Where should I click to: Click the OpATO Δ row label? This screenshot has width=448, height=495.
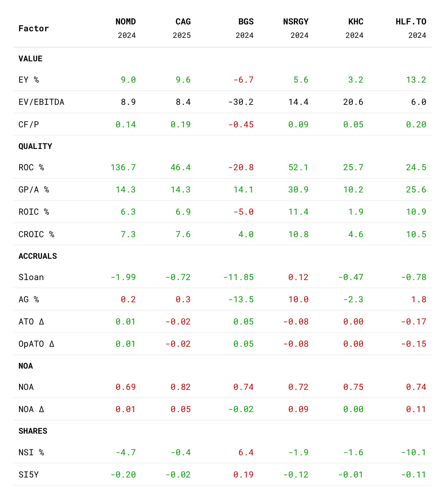(x=36, y=344)
